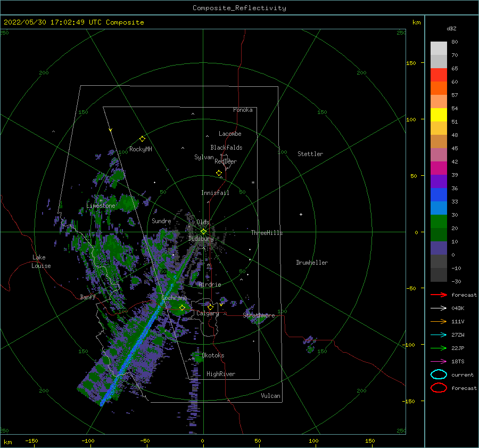Click the Innisfail label
The height and width of the screenshot is (448, 479).
click(215, 193)
